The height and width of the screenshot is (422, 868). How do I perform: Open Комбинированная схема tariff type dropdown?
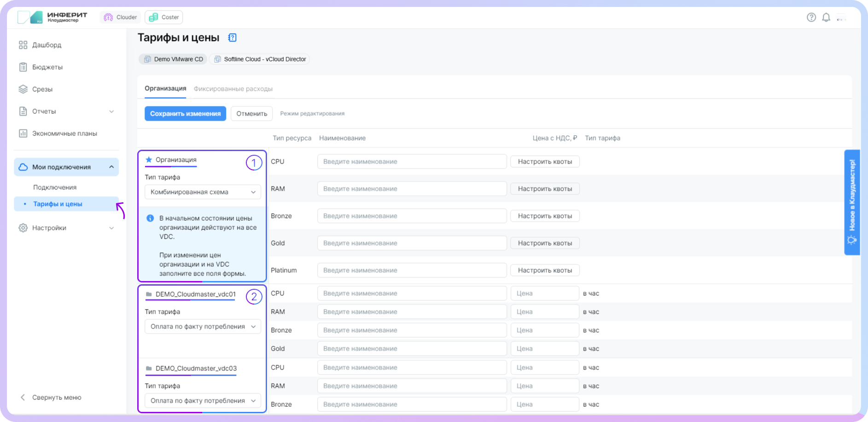click(203, 192)
